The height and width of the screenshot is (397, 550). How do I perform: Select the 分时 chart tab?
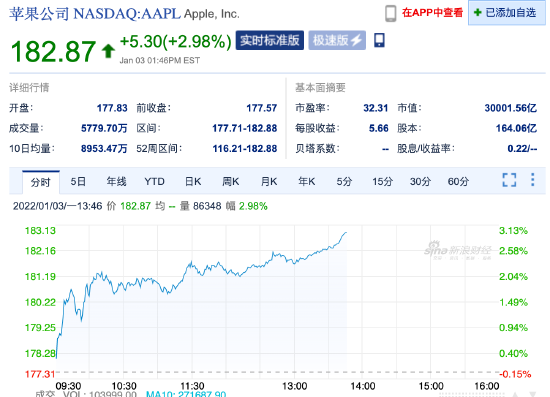[x=41, y=182]
